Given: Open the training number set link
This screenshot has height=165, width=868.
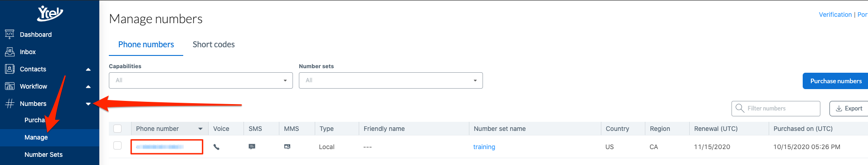Looking at the screenshot, I should (x=484, y=147).
